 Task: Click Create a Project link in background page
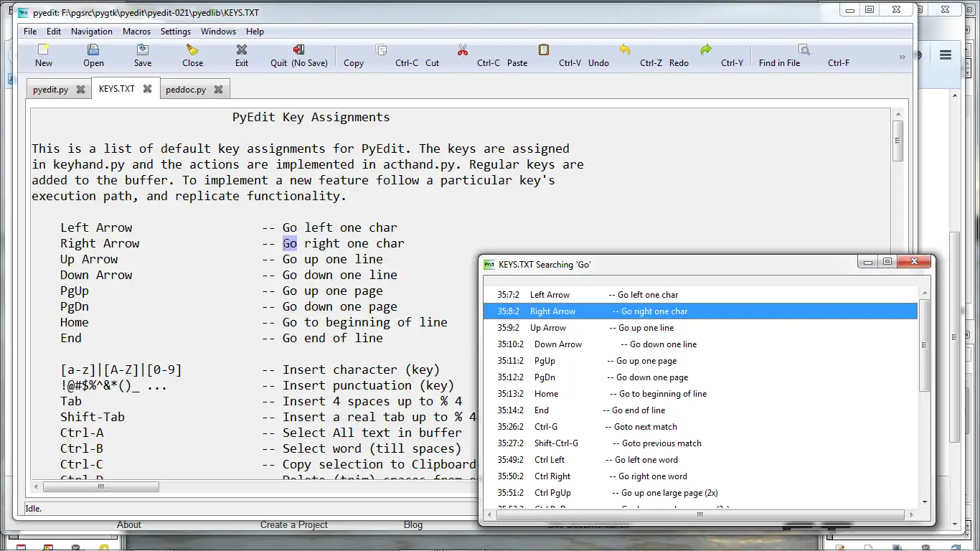pyautogui.click(x=293, y=524)
